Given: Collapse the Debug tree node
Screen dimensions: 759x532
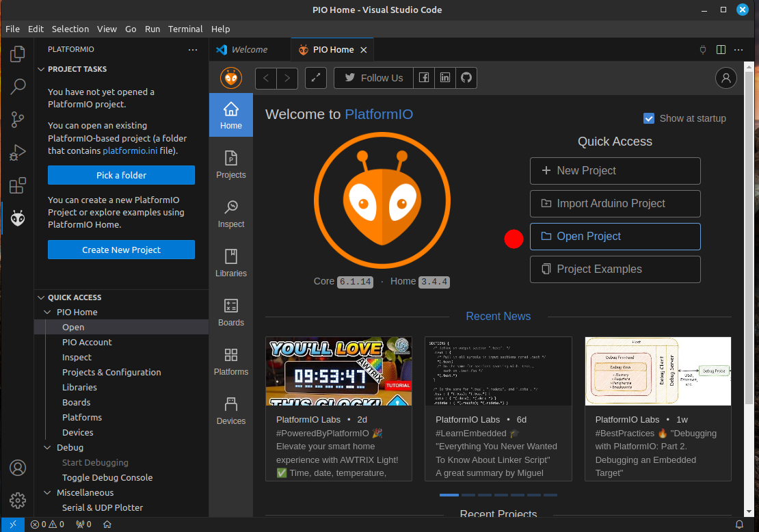Looking at the screenshot, I should point(47,447).
